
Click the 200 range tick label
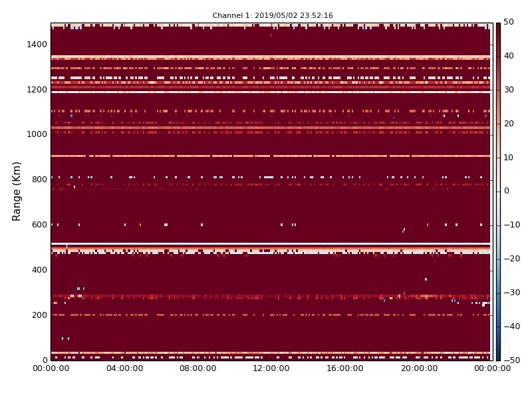[39, 315]
